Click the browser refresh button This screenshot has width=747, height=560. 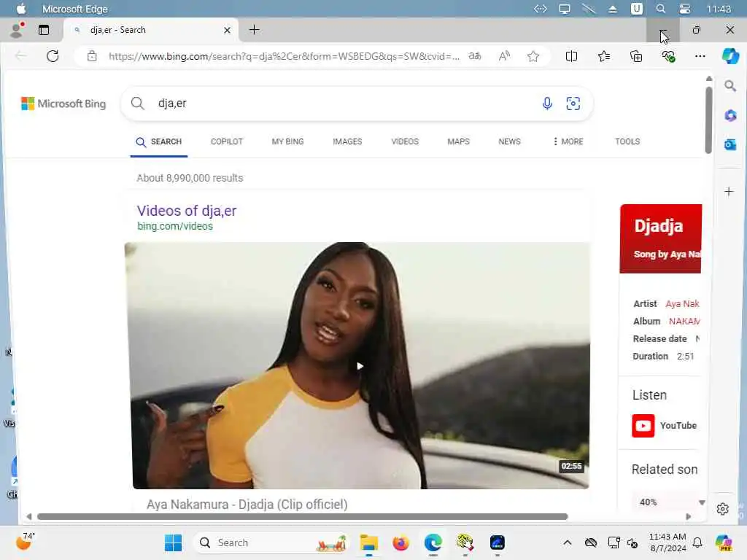coord(53,56)
